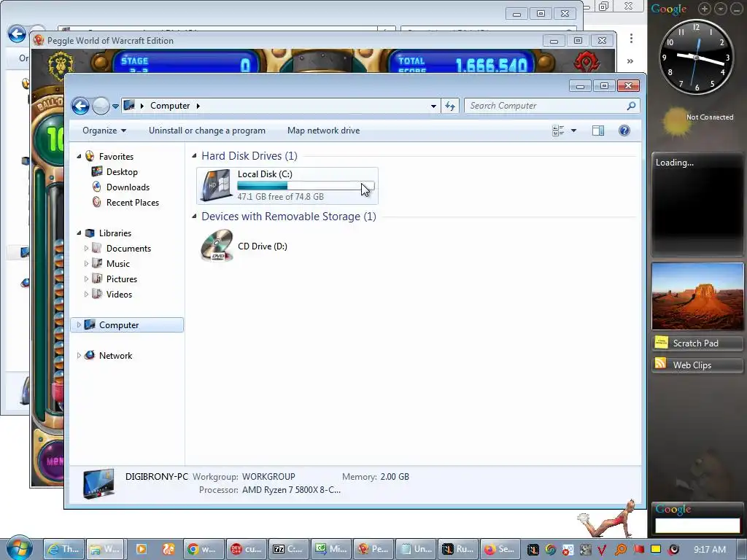747x560 pixels.
Task: Open the Google sidebar menu arrow button
Action: pos(720,9)
